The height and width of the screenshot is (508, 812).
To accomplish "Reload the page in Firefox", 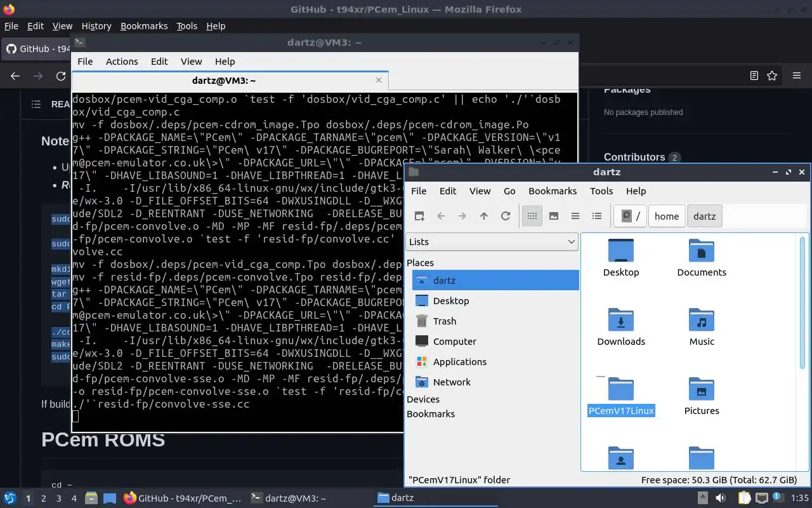I will point(61,76).
